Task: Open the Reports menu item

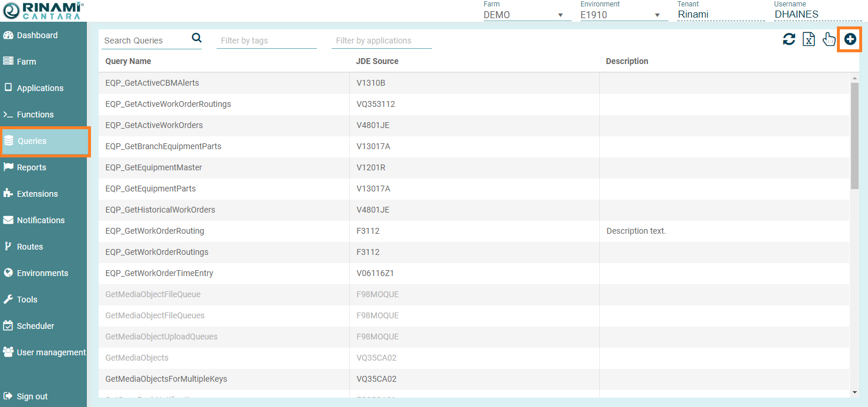Action: click(x=31, y=167)
